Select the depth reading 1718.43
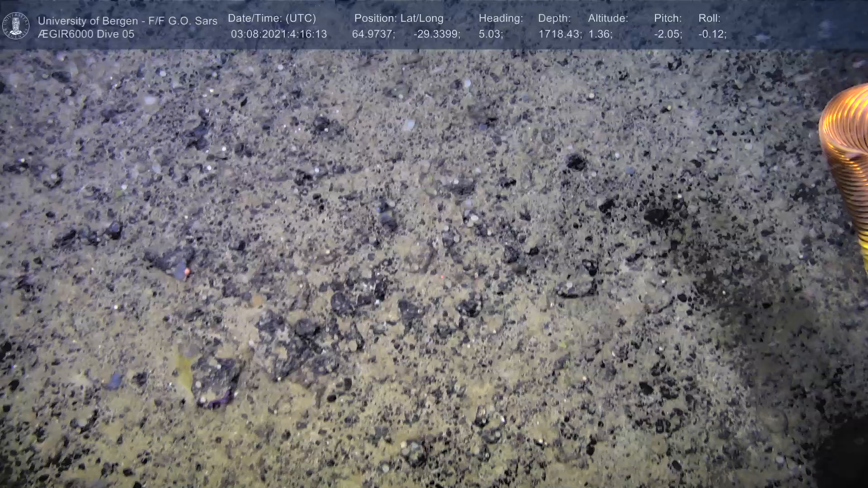The image size is (868, 488). click(x=559, y=34)
